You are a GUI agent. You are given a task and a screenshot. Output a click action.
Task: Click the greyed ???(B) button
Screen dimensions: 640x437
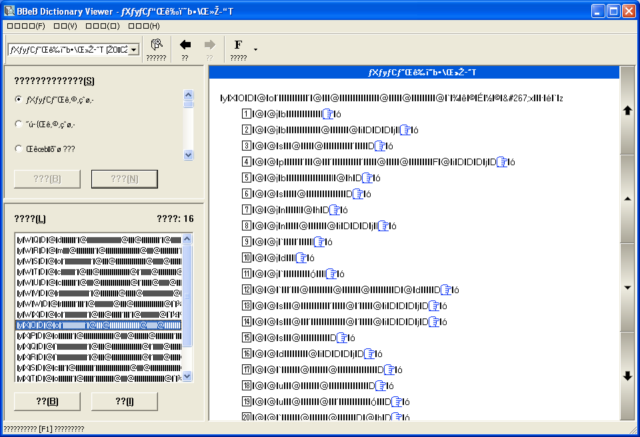pyautogui.click(x=47, y=179)
